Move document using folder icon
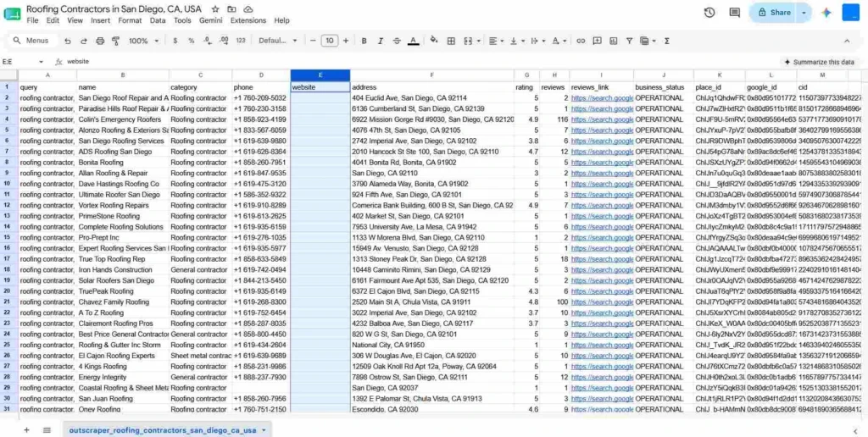Screen dimensions: 868x437 (231, 9)
